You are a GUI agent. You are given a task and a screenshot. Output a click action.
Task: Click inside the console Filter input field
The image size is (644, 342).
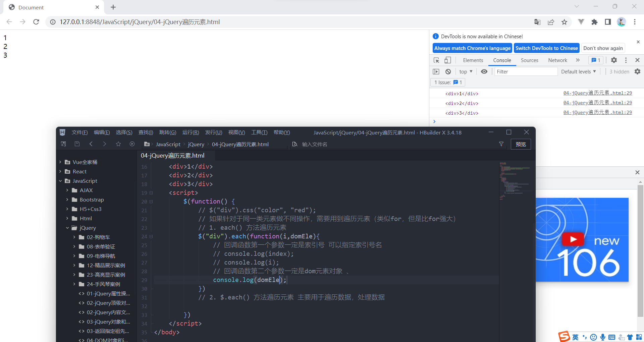[x=525, y=71]
